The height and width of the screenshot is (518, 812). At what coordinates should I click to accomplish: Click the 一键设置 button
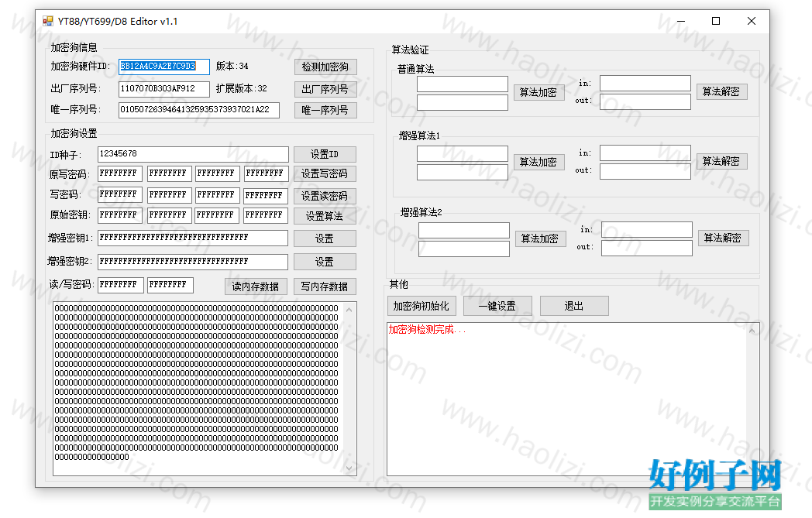tap(497, 306)
